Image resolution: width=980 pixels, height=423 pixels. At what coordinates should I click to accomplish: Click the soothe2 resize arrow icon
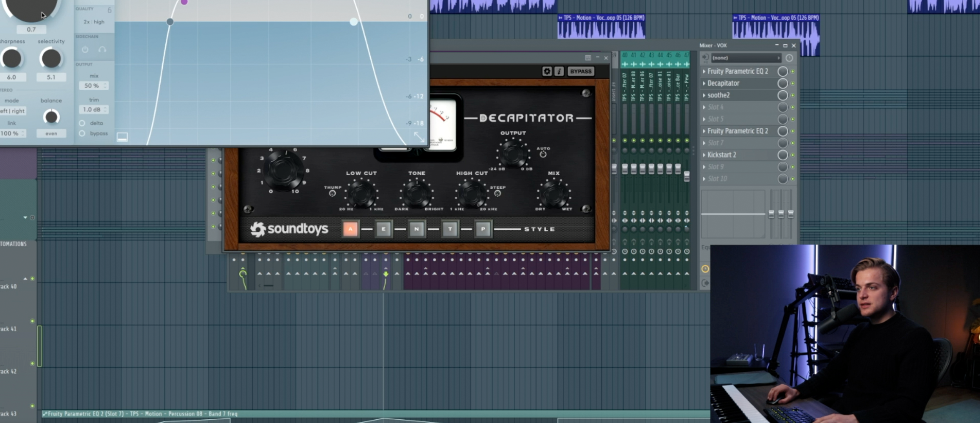click(419, 137)
